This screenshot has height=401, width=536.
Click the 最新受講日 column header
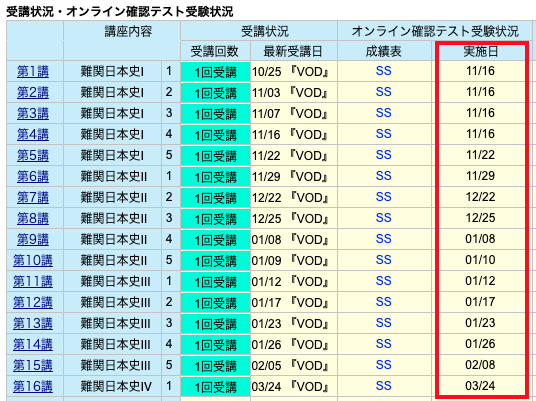tap(294, 51)
